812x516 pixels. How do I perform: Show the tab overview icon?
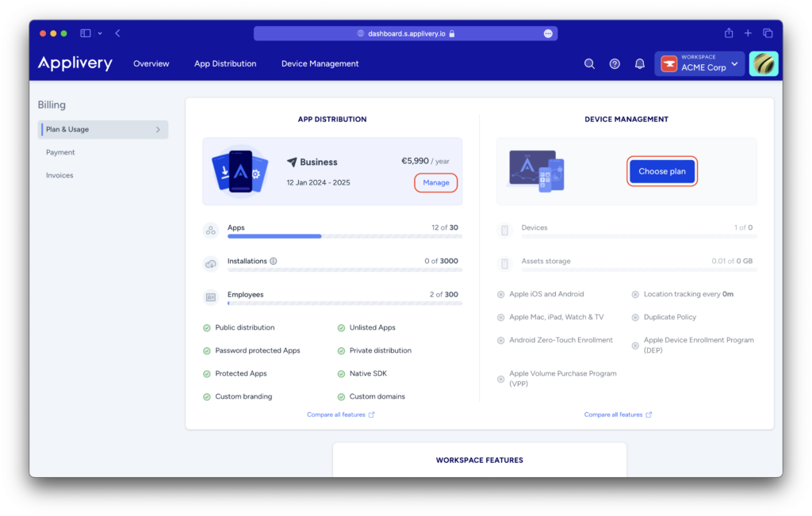pos(768,33)
